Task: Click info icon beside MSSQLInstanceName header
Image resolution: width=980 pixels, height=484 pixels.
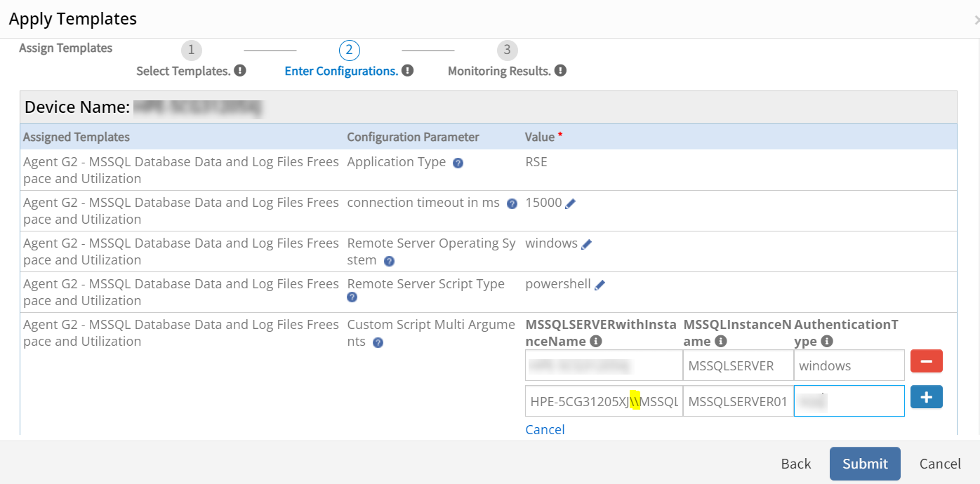Action: point(720,341)
